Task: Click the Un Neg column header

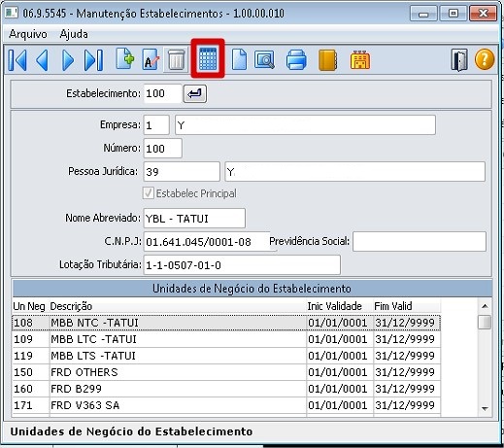Action: click(29, 306)
